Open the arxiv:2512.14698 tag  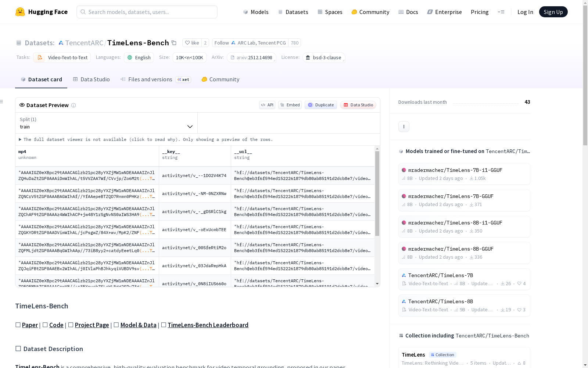point(252,57)
